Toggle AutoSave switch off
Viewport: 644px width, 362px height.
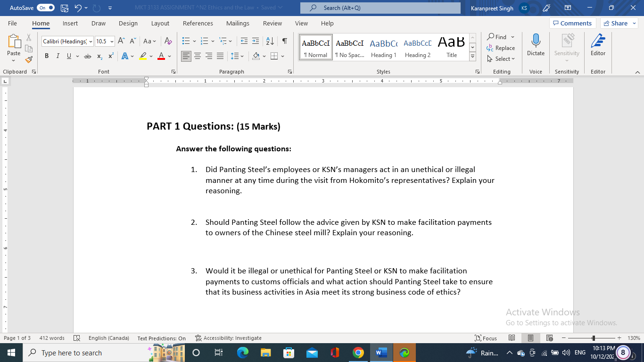[46, 8]
